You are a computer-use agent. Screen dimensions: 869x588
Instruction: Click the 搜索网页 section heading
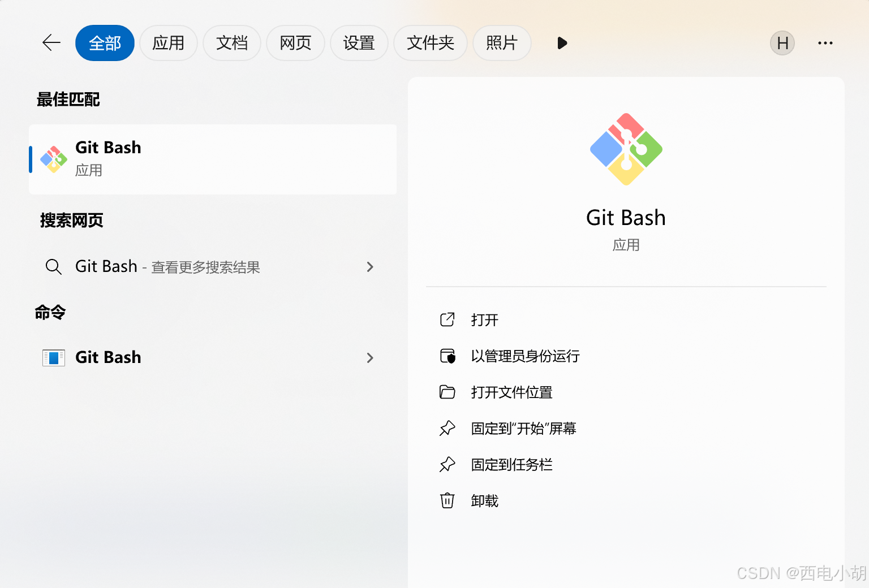click(72, 220)
